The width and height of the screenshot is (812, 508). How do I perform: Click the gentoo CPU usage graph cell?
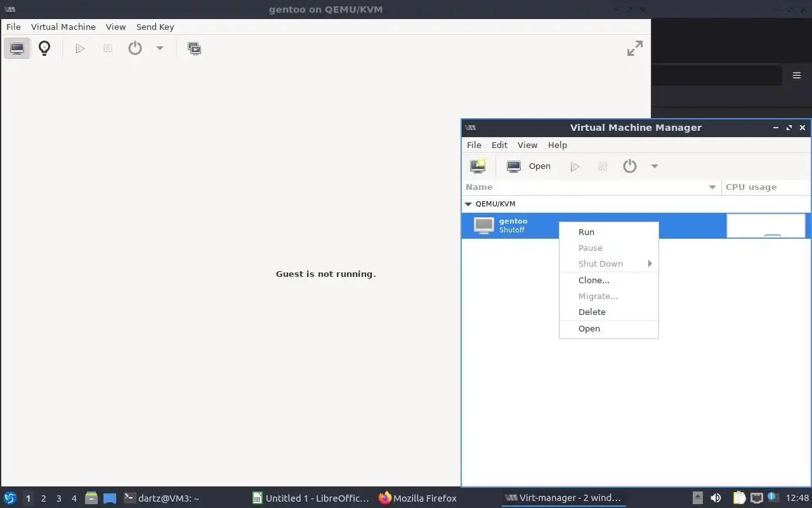pyautogui.click(x=766, y=225)
